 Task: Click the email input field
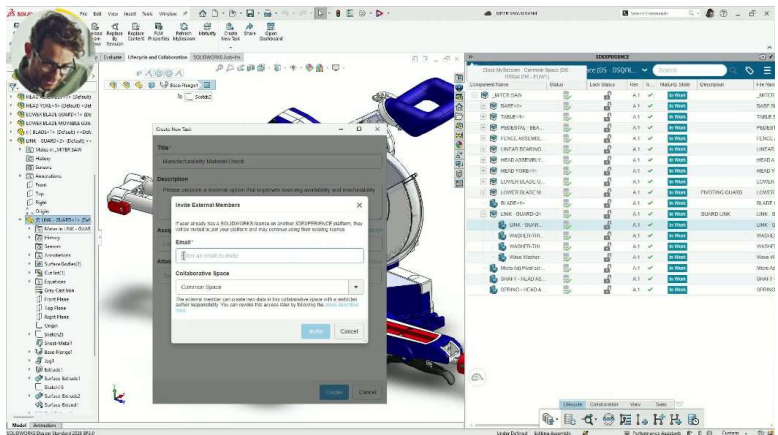[269, 256]
